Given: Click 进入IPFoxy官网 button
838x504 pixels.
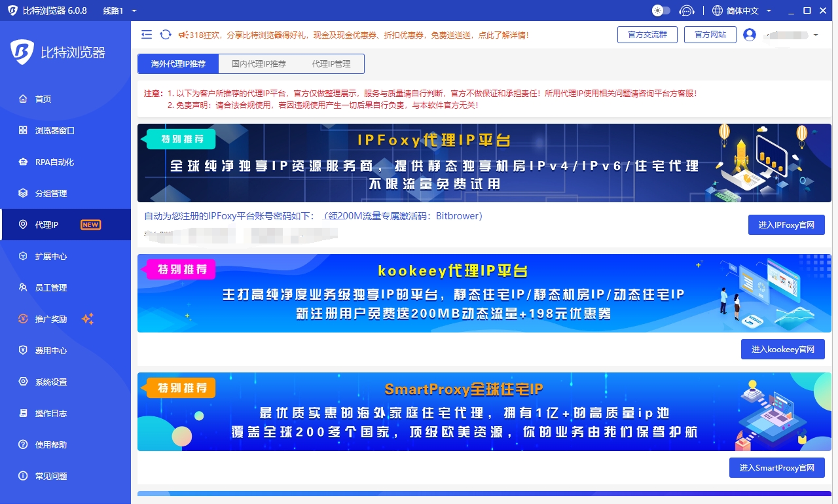Looking at the screenshot, I should [x=786, y=225].
